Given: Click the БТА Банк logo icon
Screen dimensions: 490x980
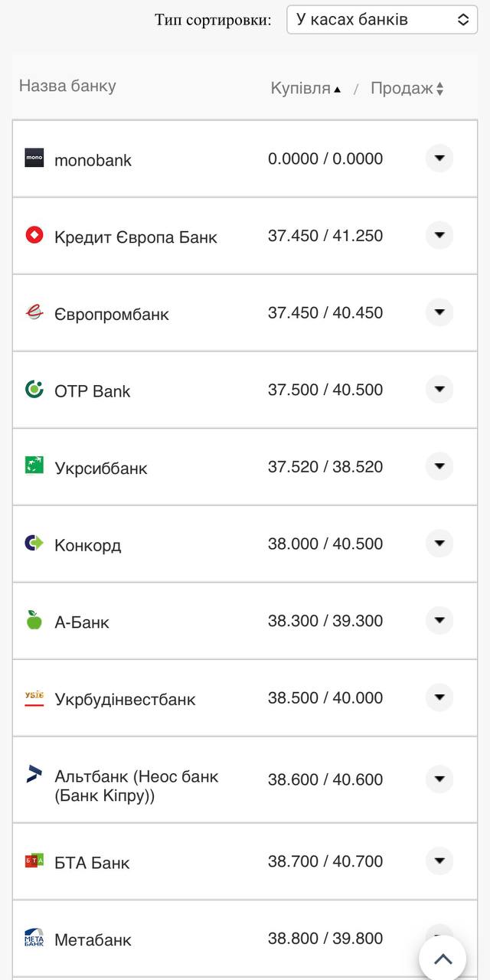Looking at the screenshot, I should pyautogui.click(x=34, y=861).
